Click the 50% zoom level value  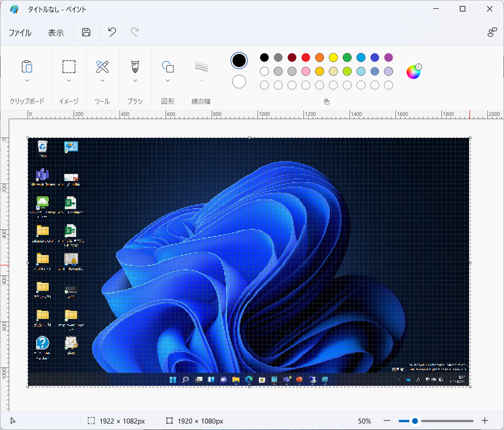pyautogui.click(x=365, y=421)
